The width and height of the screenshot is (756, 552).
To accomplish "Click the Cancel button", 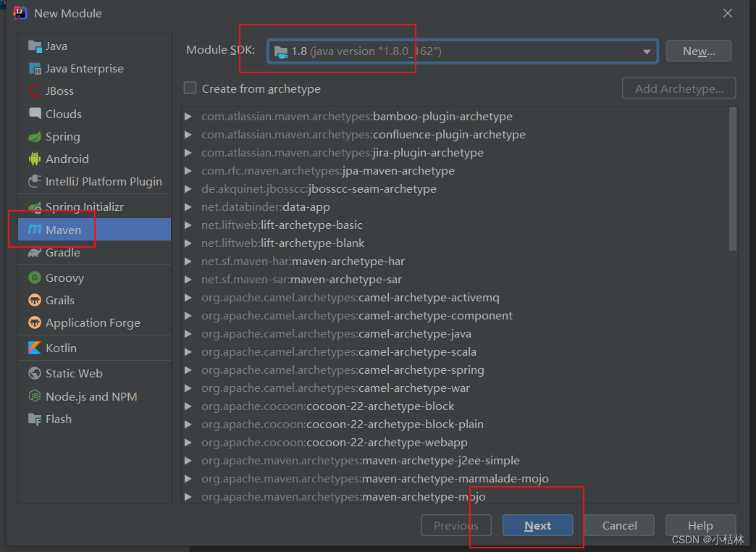I will pyautogui.click(x=620, y=525).
